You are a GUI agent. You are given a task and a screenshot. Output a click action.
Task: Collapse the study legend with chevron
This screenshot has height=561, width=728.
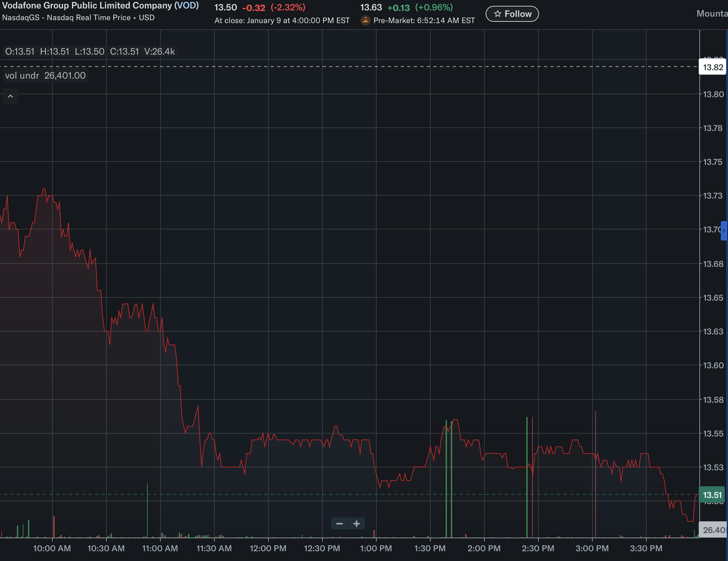click(10, 96)
